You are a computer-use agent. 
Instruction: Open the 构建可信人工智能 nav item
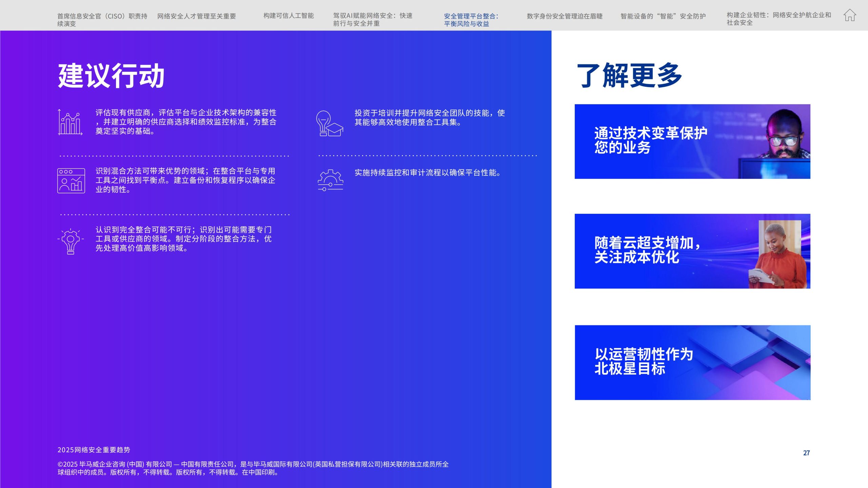pyautogui.click(x=289, y=16)
